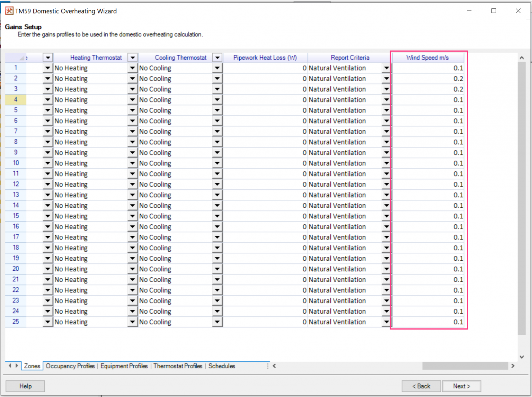The image size is (532, 397).
Task: Click the TM59 wizard application icon
Action: coord(9,11)
